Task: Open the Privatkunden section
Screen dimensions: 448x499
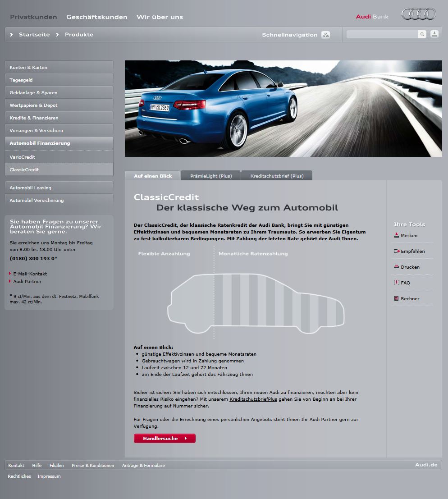Action: tap(33, 17)
